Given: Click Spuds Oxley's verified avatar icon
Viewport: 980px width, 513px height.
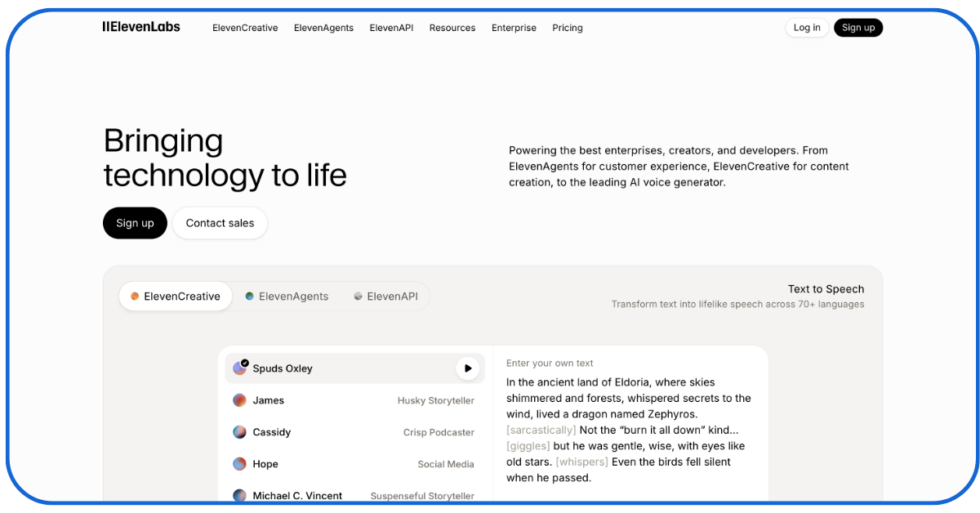Looking at the screenshot, I should (240, 368).
